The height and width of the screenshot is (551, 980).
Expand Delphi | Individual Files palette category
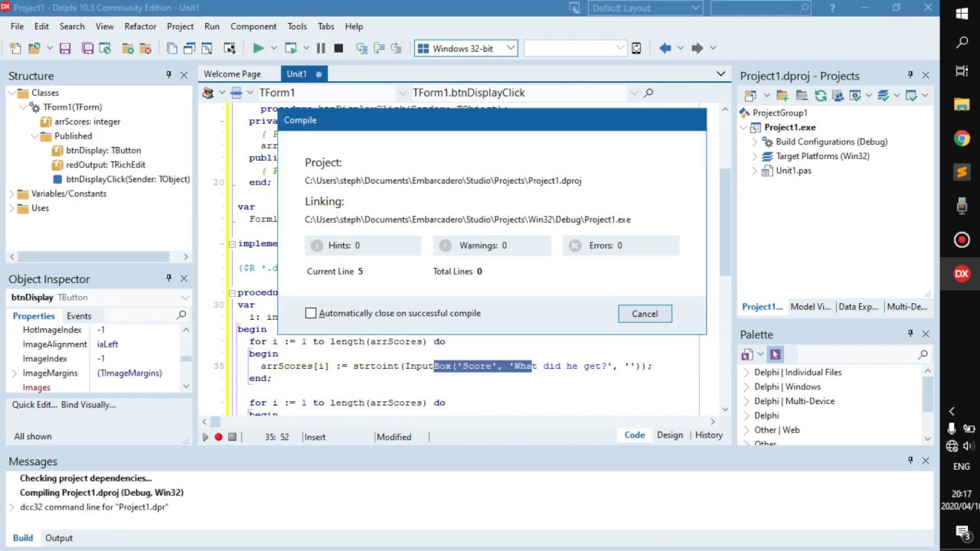[746, 372]
